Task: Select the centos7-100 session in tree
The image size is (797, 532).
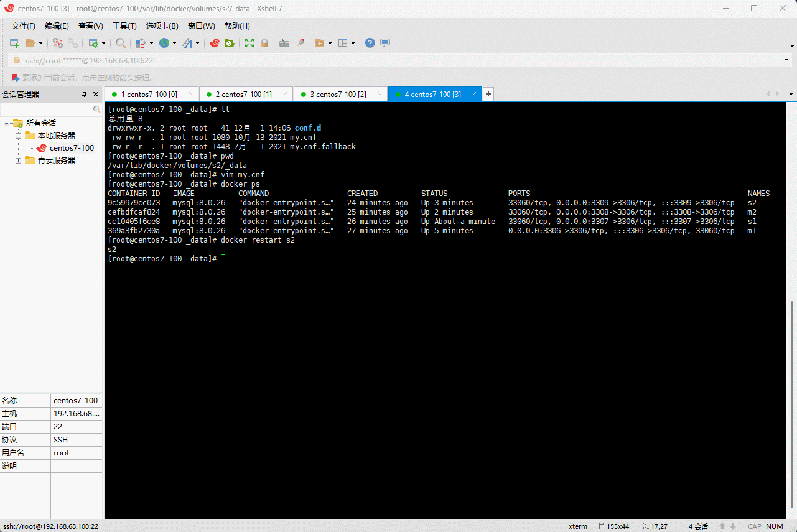Action: pyautogui.click(x=72, y=147)
